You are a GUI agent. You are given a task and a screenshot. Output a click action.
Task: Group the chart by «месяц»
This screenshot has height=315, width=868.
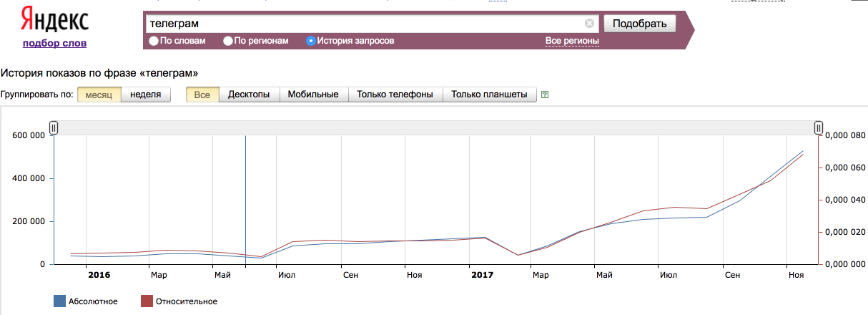tap(99, 94)
